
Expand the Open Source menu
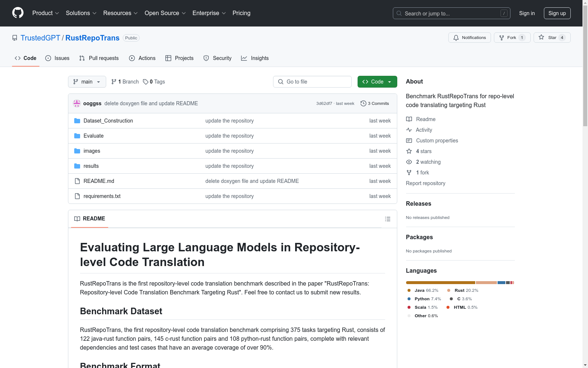(165, 13)
